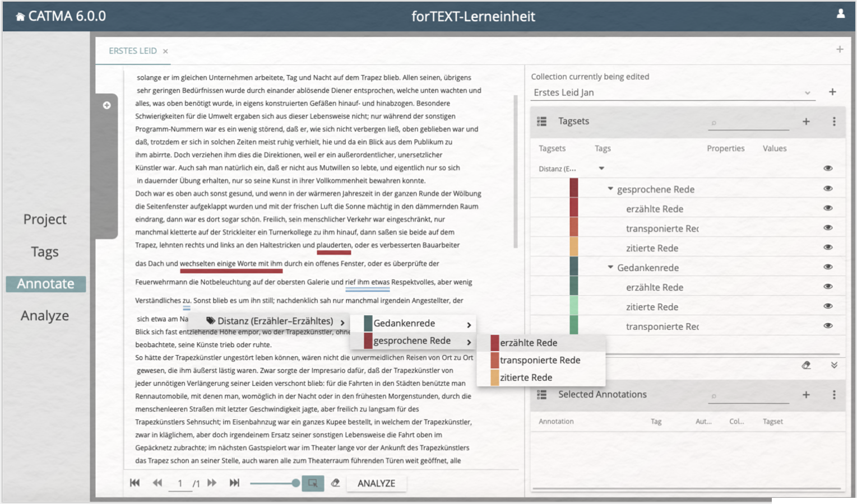This screenshot has width=857, height=504.
Task: Add a new collection with plus icon
Action: pos(832,92)
